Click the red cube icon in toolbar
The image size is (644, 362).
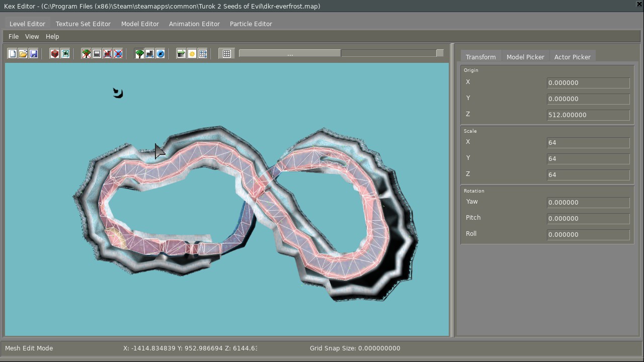55,53
